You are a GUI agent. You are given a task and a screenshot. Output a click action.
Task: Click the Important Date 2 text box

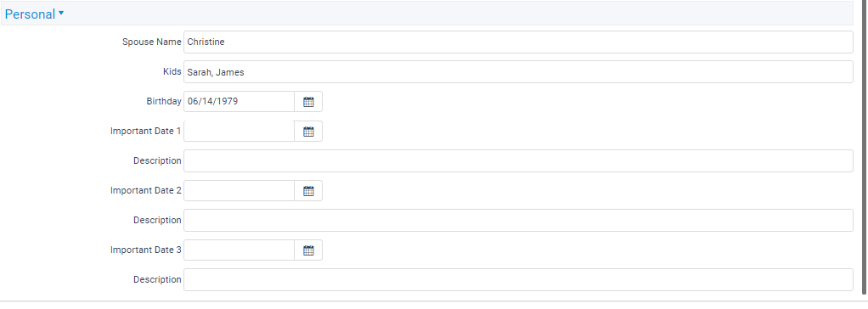[240, 190]
